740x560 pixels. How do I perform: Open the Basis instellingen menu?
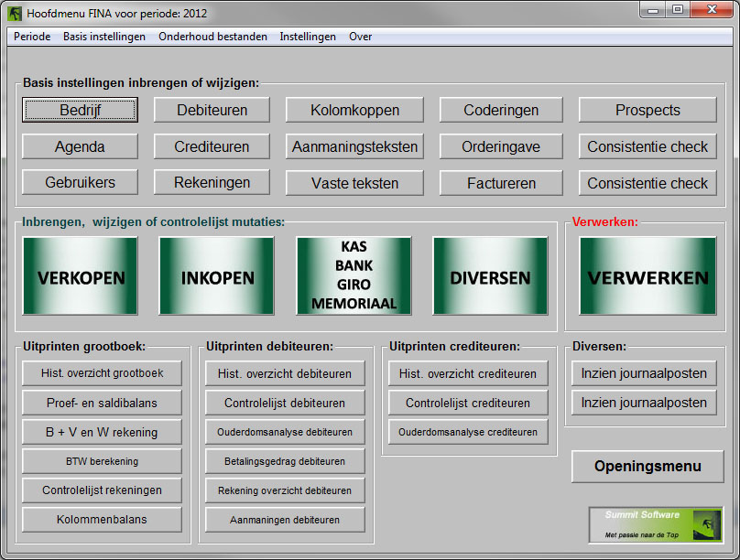(103, 37)
